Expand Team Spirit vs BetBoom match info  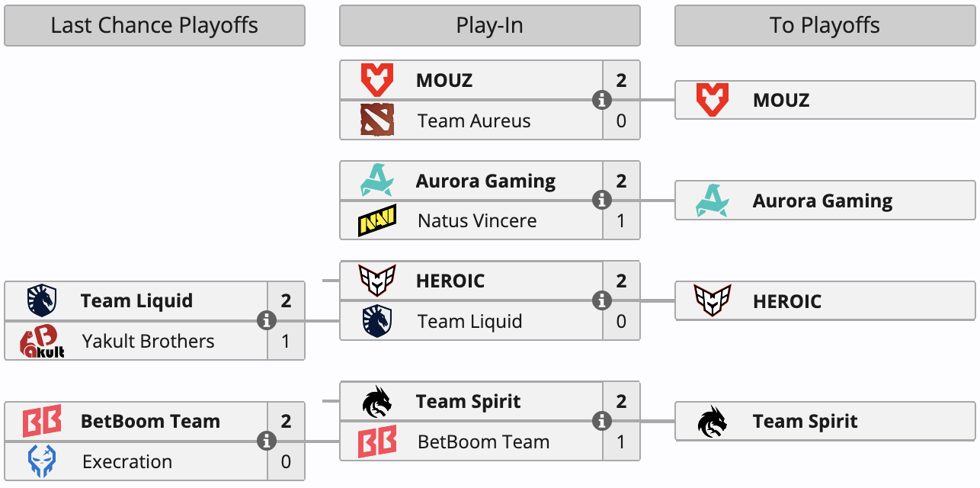tap(602, 422)
